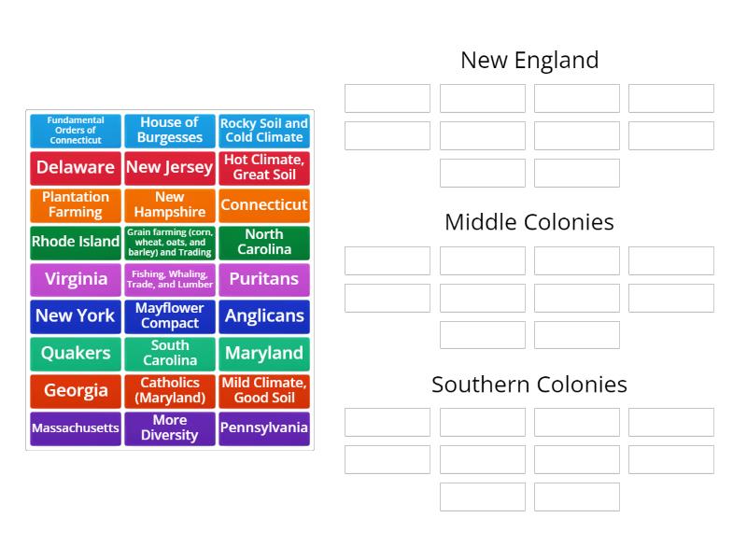The width and height of the screenshot is (747, 560).
Task: Click the Georgia tile
Action: 76,391
